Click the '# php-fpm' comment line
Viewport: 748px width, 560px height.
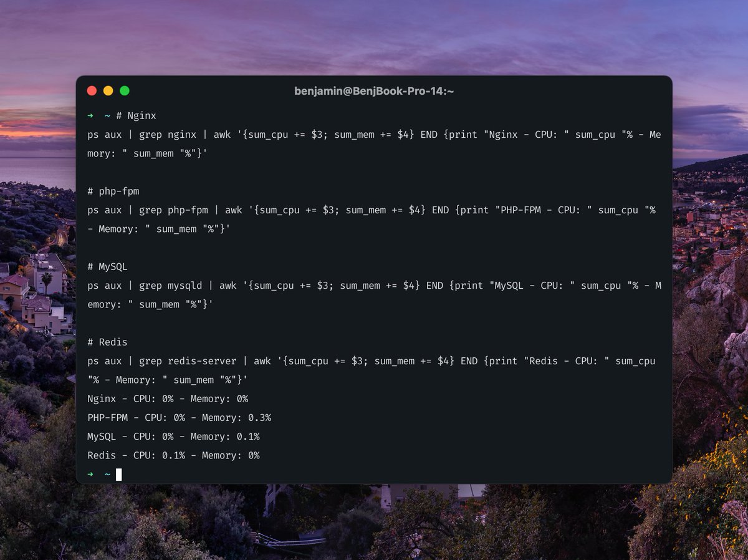pyautogui.click(x=113, y=191)
